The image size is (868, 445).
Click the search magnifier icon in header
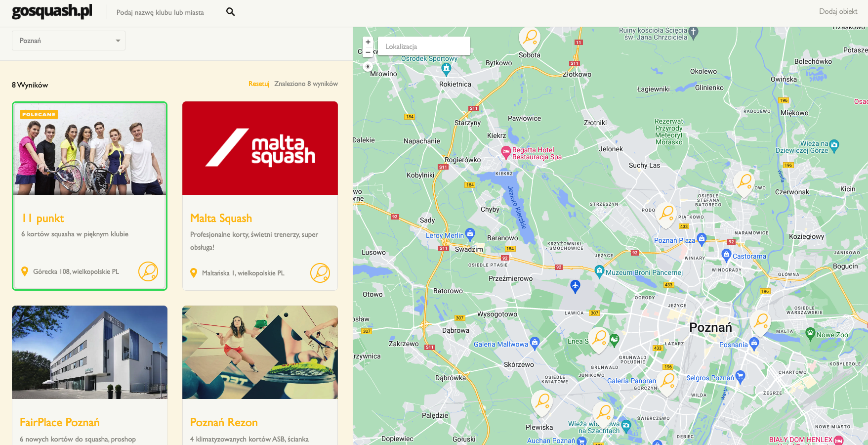[230, 12]
